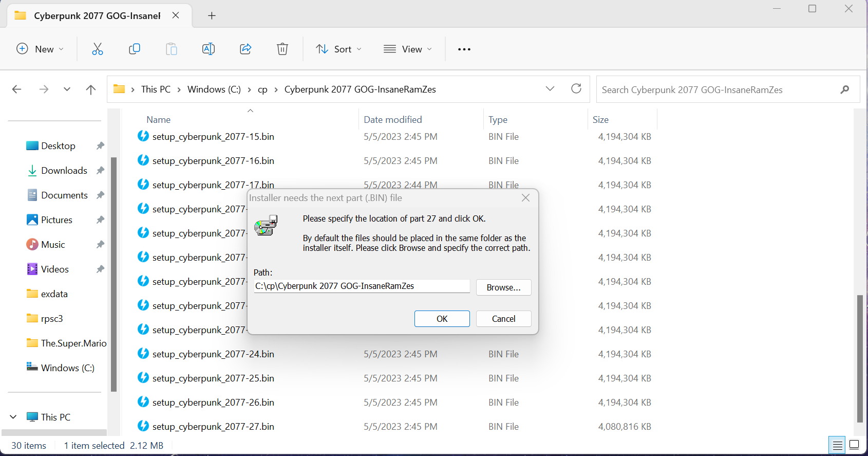Click the Browse... button
The image size is (868, 456).
(x=503, y=287)
